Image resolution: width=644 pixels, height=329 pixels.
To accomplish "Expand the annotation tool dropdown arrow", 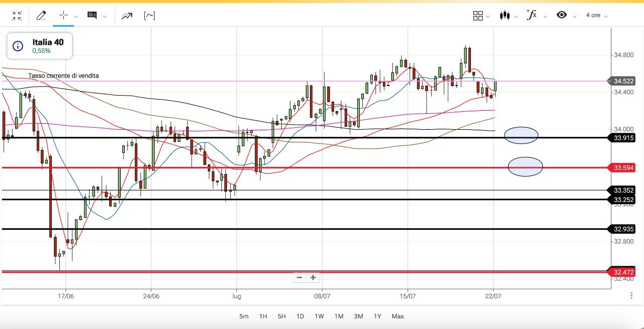I will tap(105, 16).
